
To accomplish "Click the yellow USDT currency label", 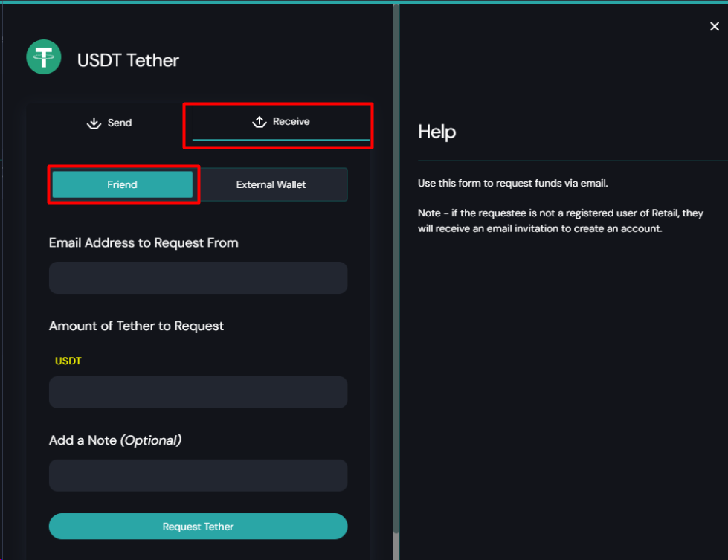I will (68, 361).
